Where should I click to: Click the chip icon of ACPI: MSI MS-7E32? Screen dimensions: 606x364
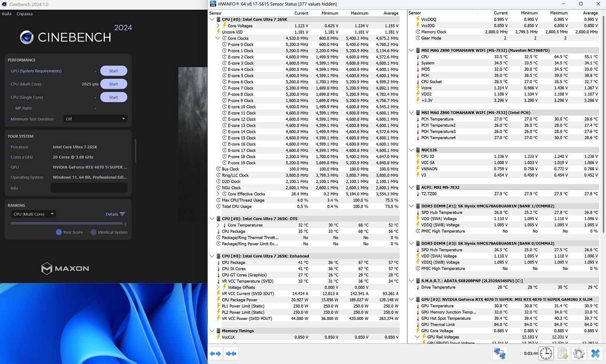click(x=418, y=187)
